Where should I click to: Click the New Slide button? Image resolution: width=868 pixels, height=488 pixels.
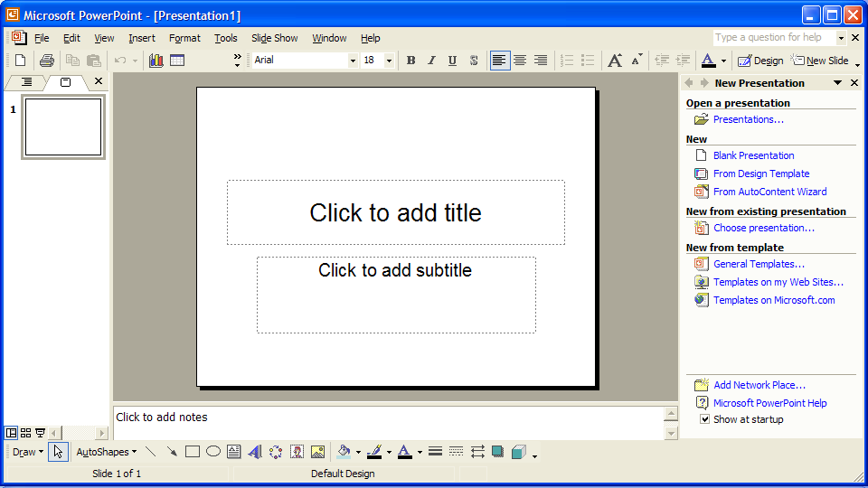point(820,61)
